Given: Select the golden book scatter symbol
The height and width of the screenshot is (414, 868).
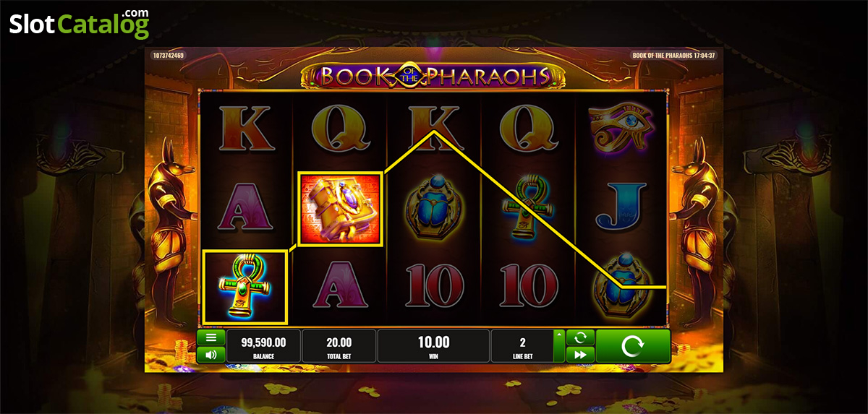Looking at the screenshot, I should point(340,208).
